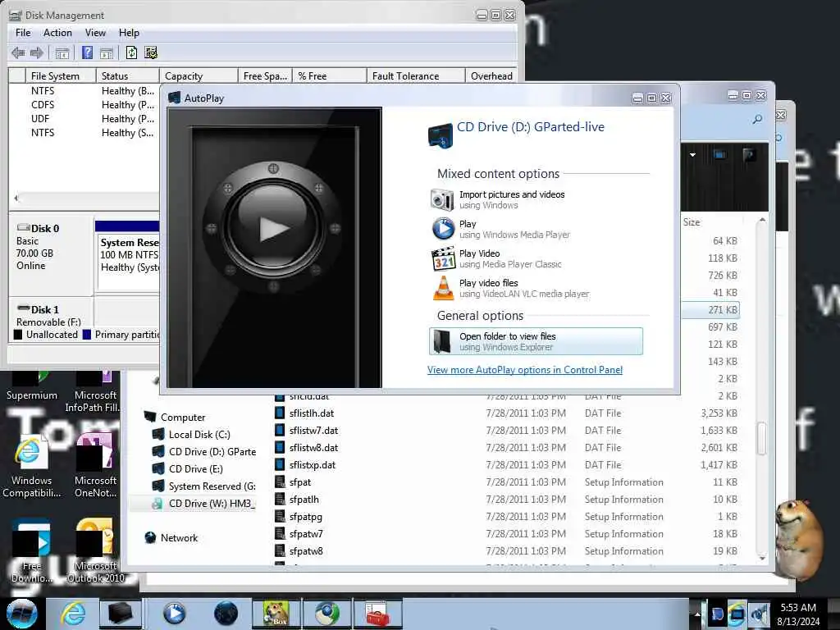The image size is (840, 630).
Task: Click the action pane toolbar icon
Action: click(x=107, y=53)
